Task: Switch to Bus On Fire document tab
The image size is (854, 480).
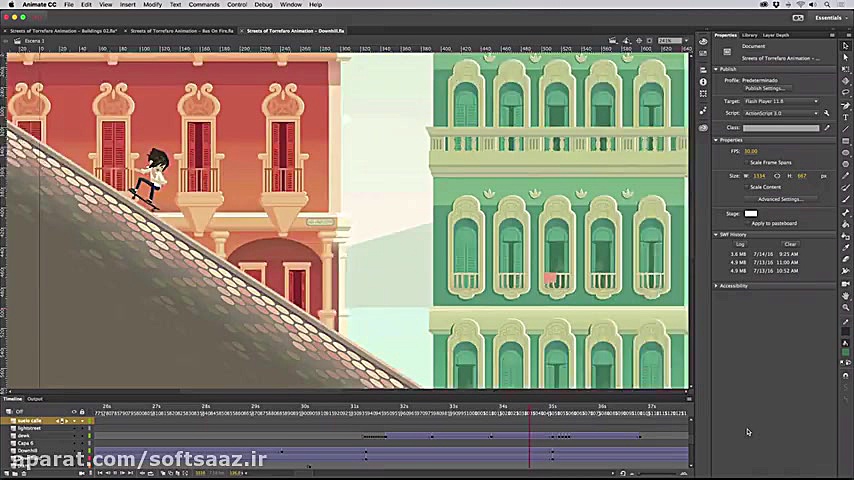Action: (x=182, y=31)
